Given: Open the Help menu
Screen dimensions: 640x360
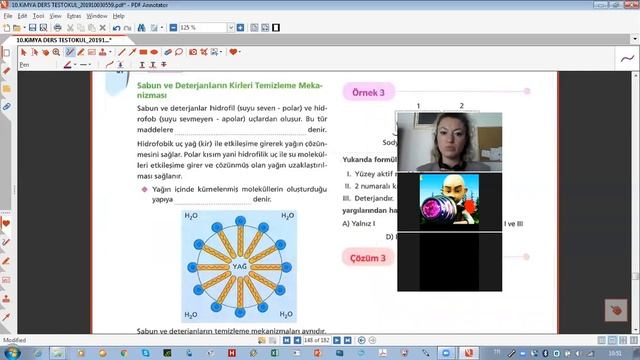Looking at the screenshot, I should 118,16.
